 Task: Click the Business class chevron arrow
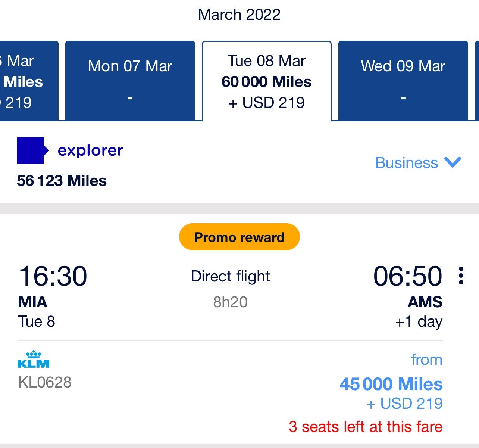click(x=452, y=163)
